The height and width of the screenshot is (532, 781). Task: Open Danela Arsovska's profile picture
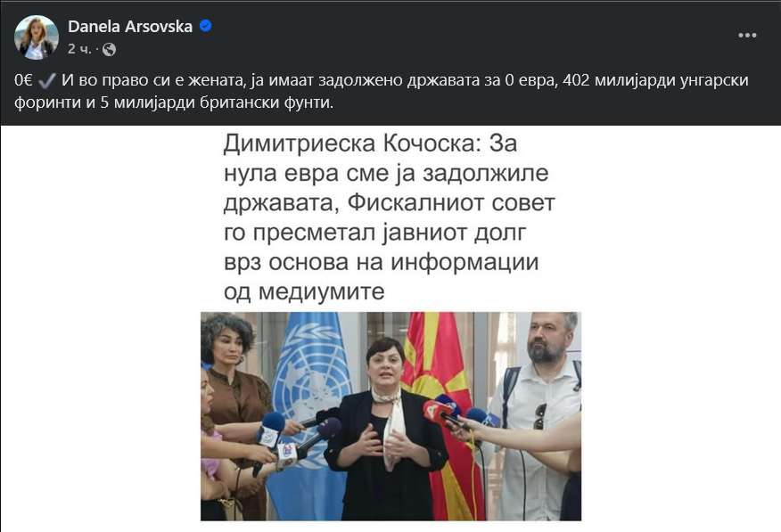[x=37, y=37]
